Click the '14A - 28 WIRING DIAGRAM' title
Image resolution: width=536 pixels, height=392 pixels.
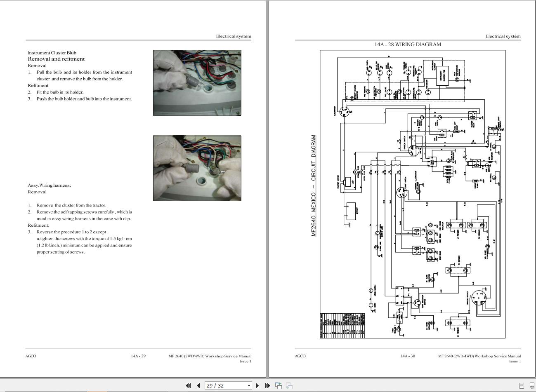coord(408,45)
